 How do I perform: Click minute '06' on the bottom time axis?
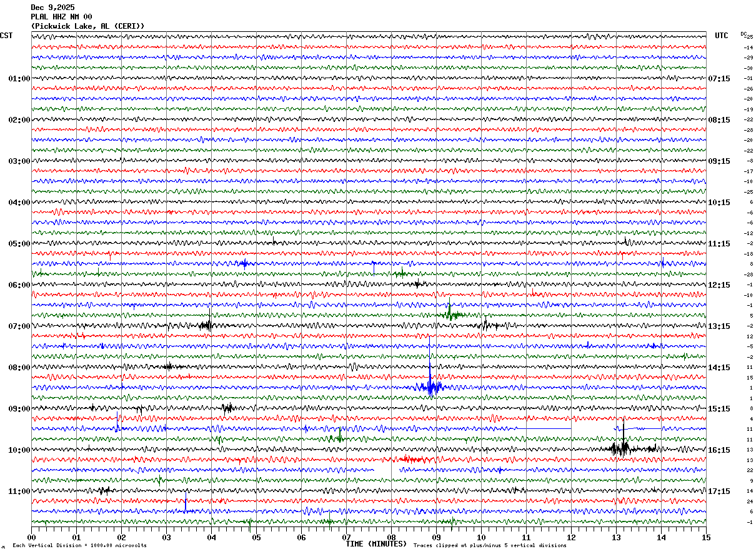pos(301,537)
